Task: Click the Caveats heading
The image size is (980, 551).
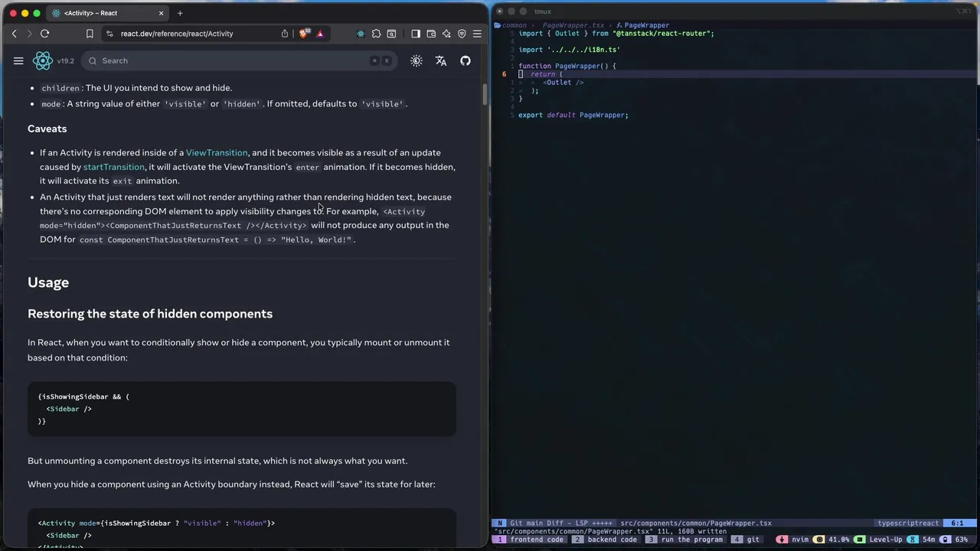Action: click(x=47, y=129)
